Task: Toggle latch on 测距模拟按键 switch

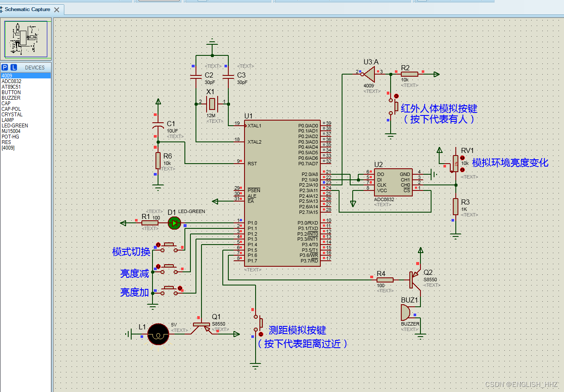Action: coord(261,334)
